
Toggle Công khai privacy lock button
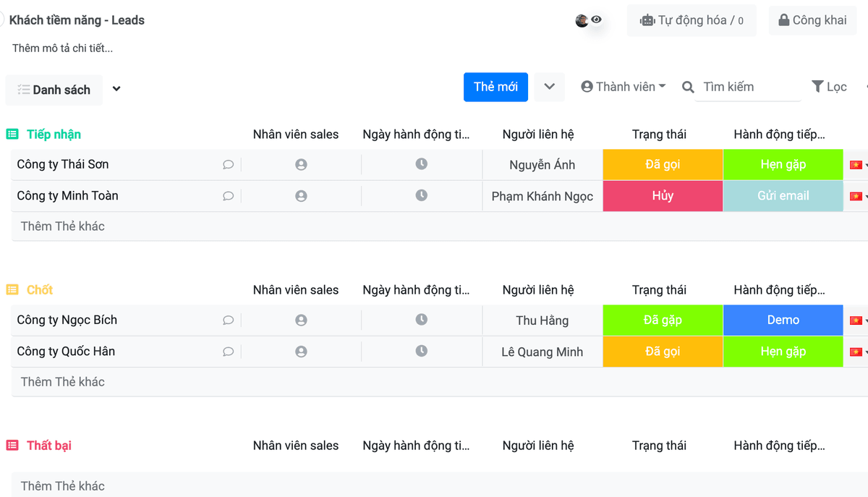[812, 20]
